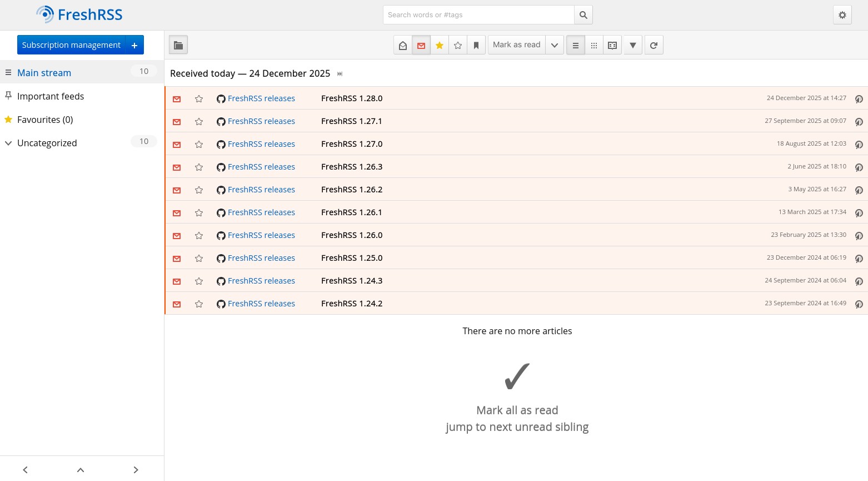Star the FreshRSS 1.28.0 article

pos(199,99)
